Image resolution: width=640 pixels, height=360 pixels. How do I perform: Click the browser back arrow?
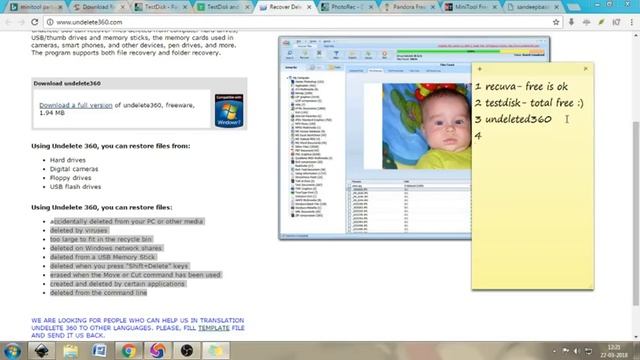point(9,22)
